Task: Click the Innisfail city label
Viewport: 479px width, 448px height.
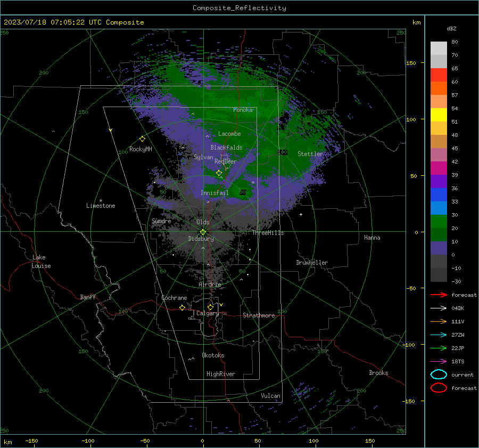Action: tap(214, 193)
